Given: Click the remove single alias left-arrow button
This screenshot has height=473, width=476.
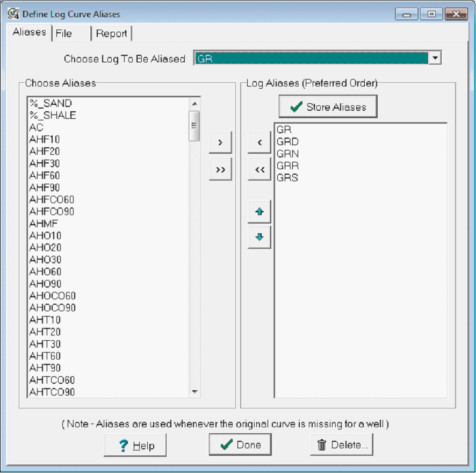Looking at the screenshot, I should click(259, 143).
